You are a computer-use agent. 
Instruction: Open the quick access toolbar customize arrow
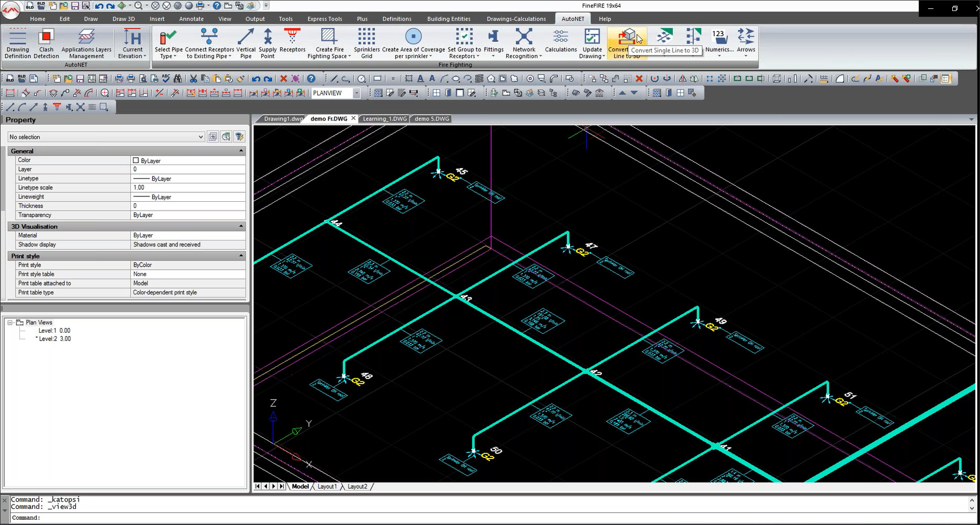[266, 6]
